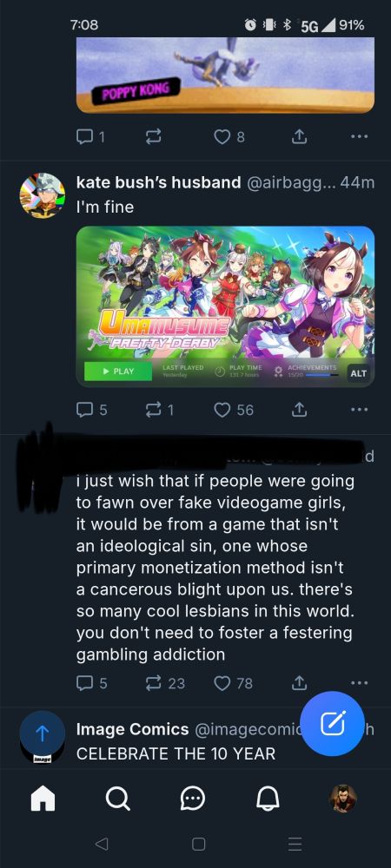View ALT text on Umamusume image
Viewport: 391px width, 868px height.
[x=358, y=373]
